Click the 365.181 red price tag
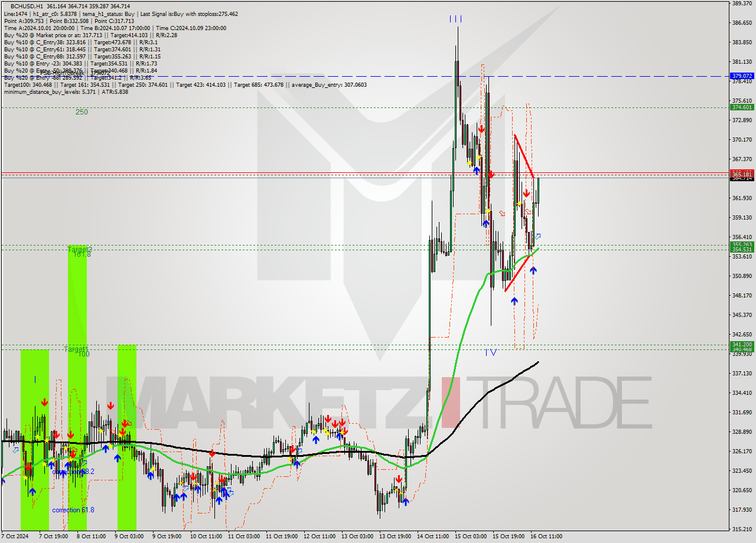This screenshot has height=543, width=756. pos(742,174)
